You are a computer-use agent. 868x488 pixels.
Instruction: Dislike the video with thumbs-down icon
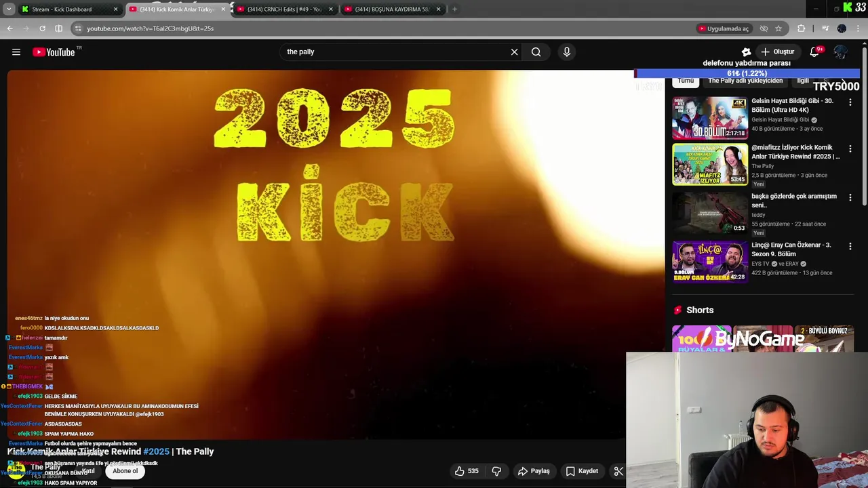coord(496,471)
